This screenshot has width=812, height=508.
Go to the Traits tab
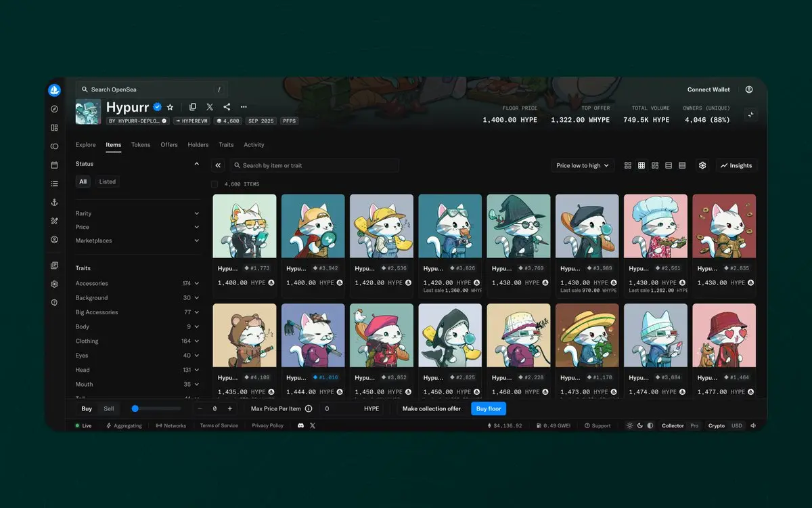click(x=226, y=145)
